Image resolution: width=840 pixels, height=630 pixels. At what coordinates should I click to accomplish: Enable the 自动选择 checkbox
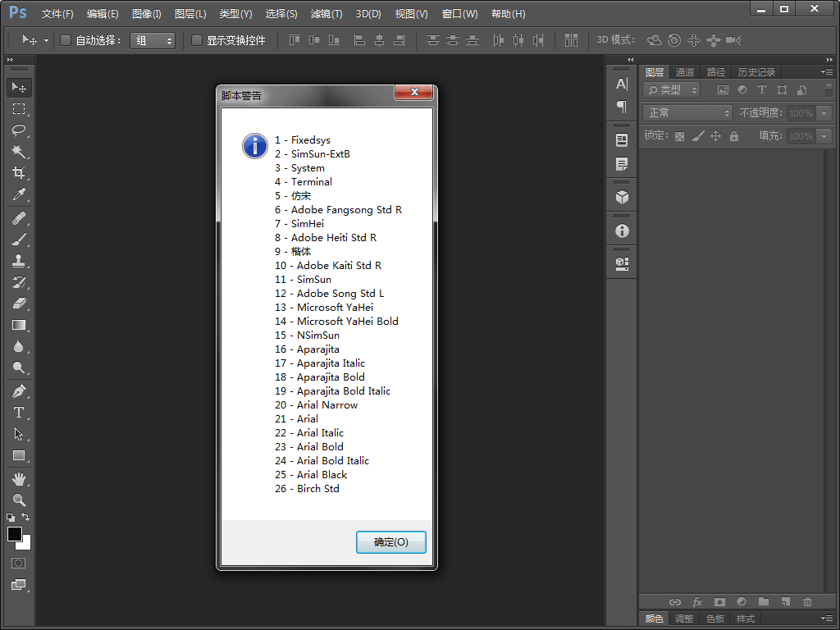tap(66, 40)
